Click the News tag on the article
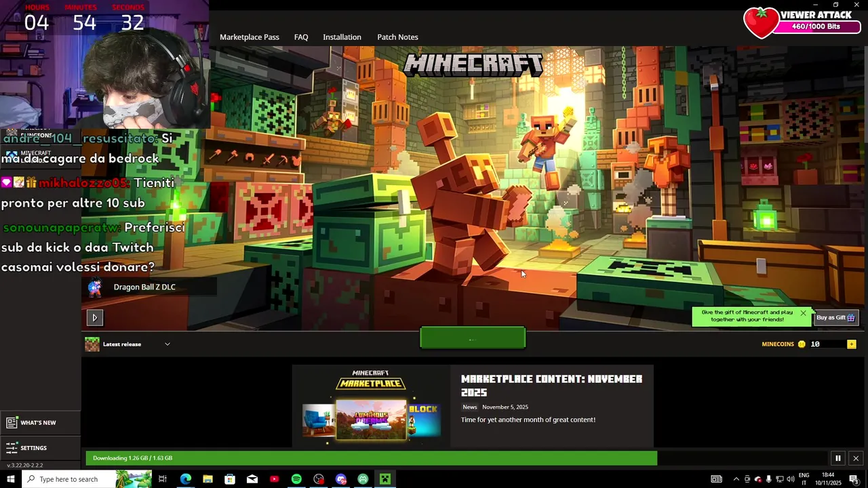This screenshot has width=868, height=488. 470,407
